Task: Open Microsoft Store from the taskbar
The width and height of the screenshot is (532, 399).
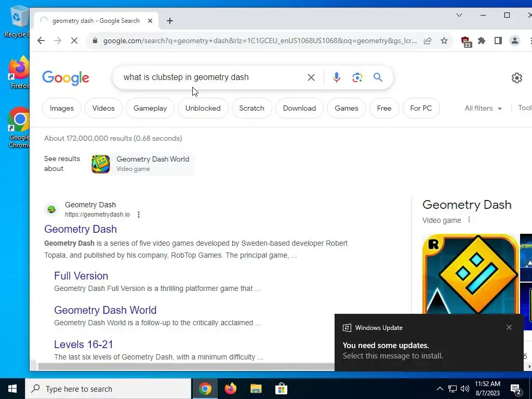Action: [x=281, y=389]
